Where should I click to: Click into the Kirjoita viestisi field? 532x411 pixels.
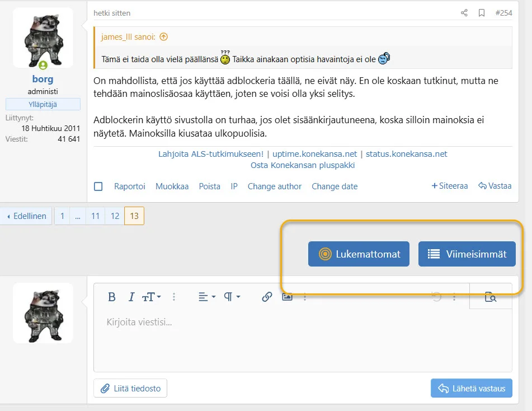coord(303,340)
